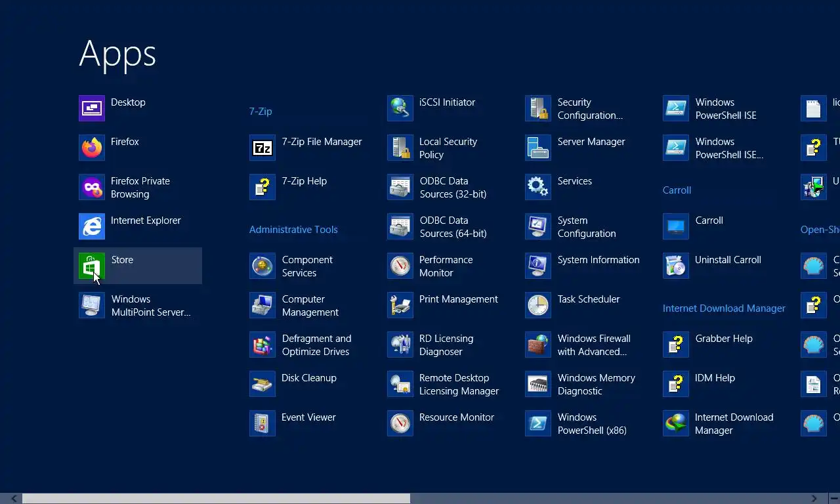Open the System Configuration icon
This screenshot has width=840, height=504.
[538, 226]
